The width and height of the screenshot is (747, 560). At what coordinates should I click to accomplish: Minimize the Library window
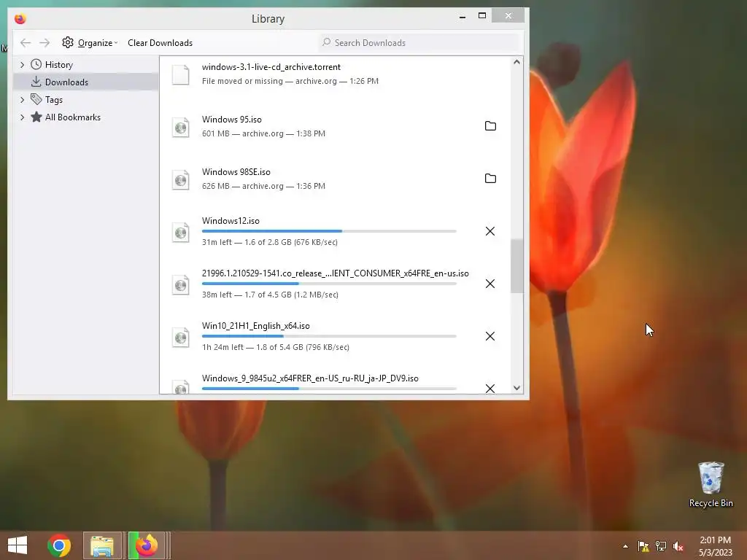(x=462, y=16)
